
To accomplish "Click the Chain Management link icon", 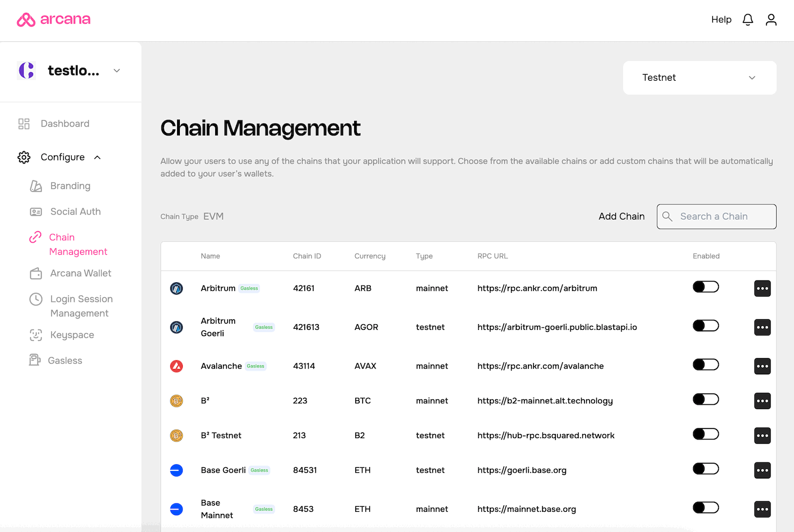I will click(x=35, y=237).
